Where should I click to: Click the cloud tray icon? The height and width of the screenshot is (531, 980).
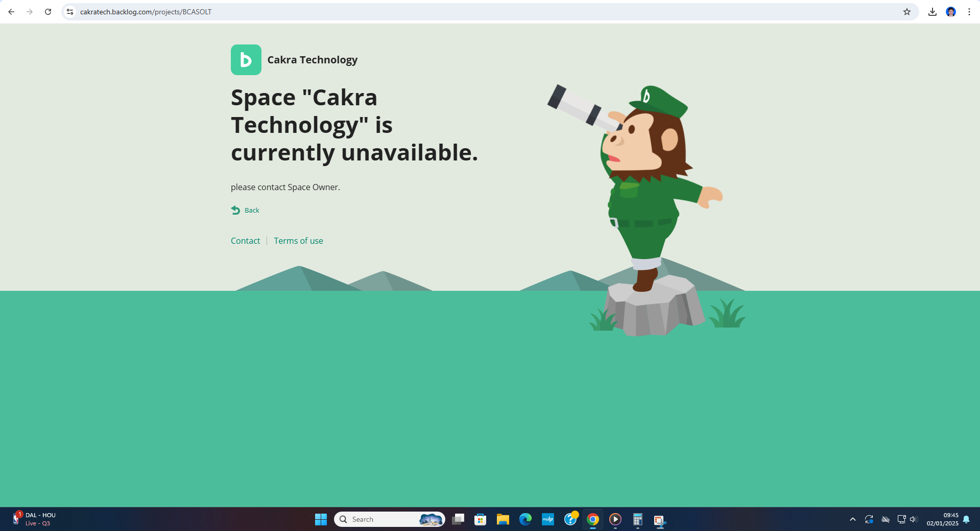[x=886, y=519]
